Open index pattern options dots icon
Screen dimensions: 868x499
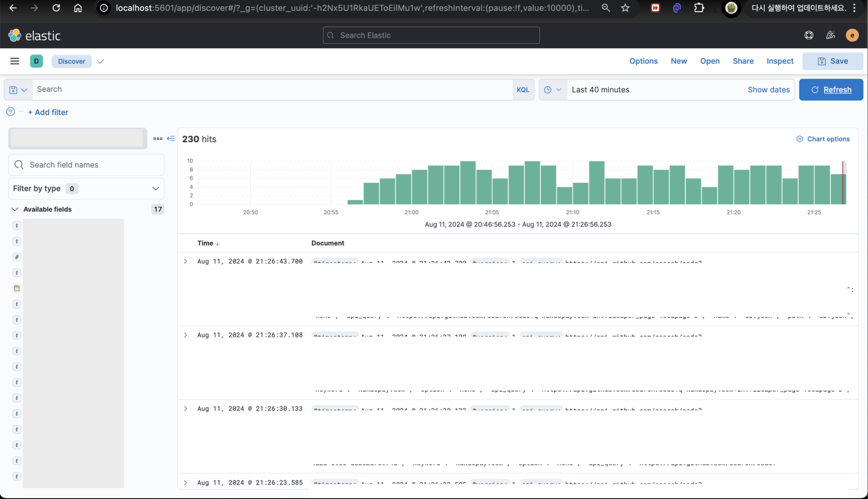click(157, 138)
